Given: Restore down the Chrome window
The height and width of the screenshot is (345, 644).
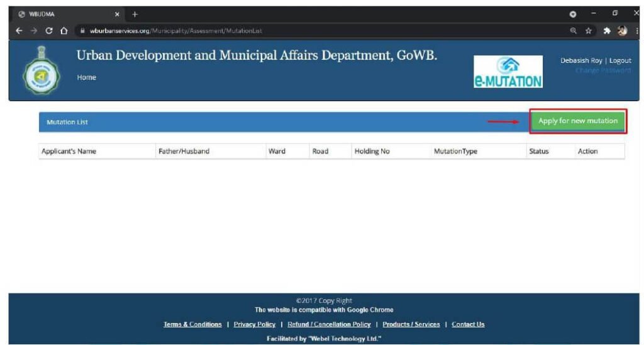Looking at the screenshot, I should (x=615, y=14).
